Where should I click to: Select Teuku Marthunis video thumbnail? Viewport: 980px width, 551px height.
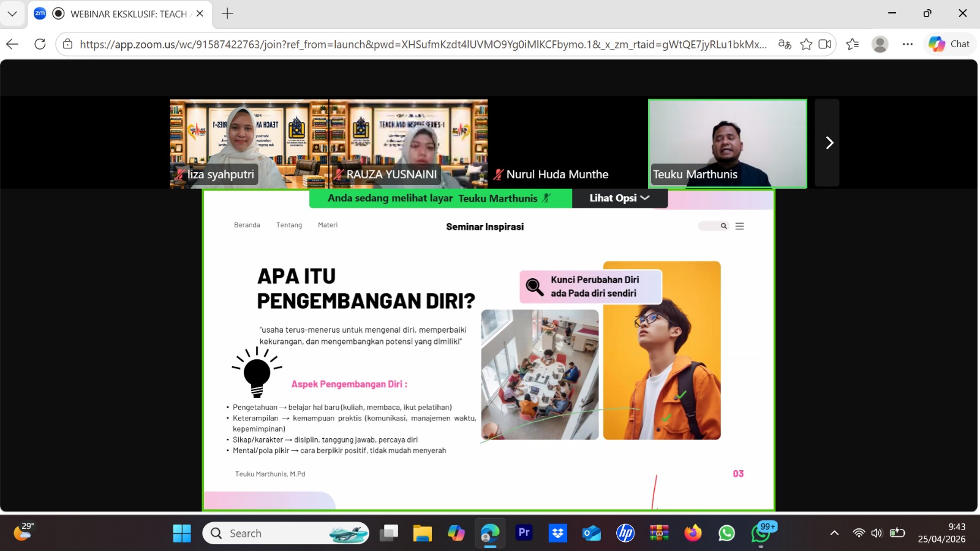click(x=727, y=143)
